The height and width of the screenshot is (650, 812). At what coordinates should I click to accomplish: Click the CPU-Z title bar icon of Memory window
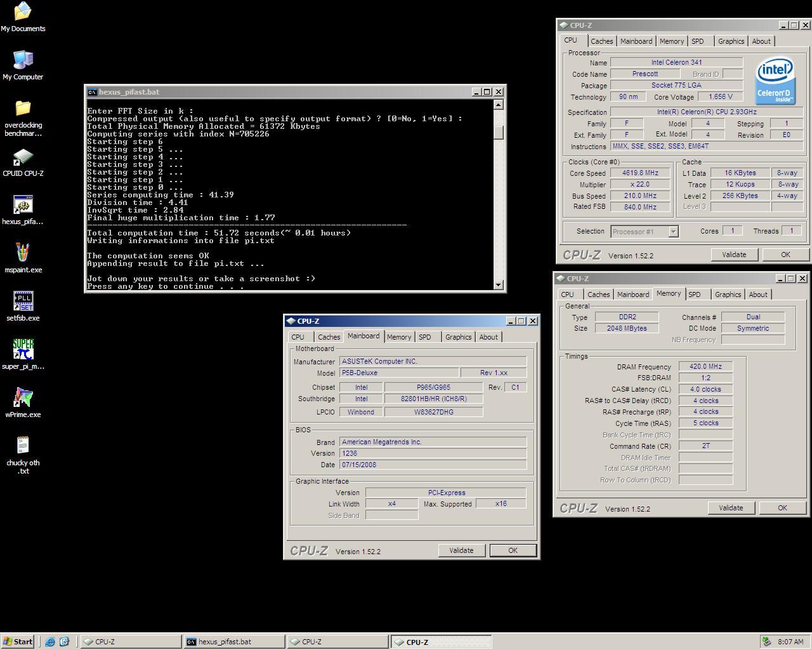point(561,279)
